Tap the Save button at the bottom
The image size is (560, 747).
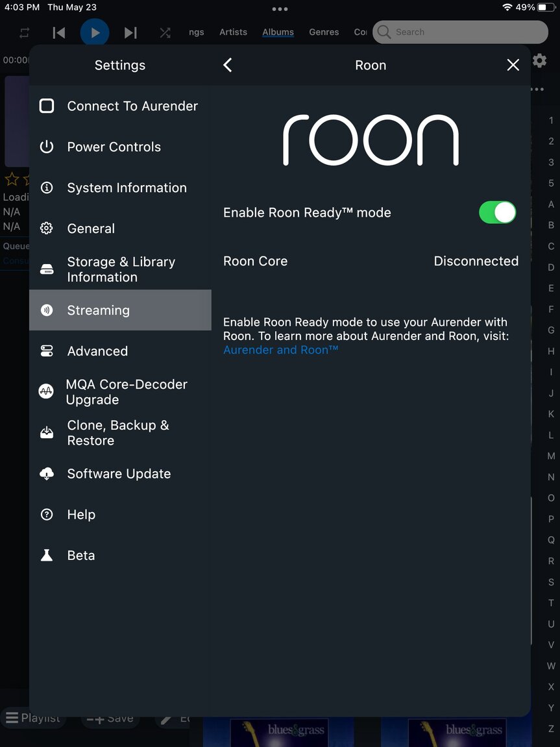pos(110,718)
